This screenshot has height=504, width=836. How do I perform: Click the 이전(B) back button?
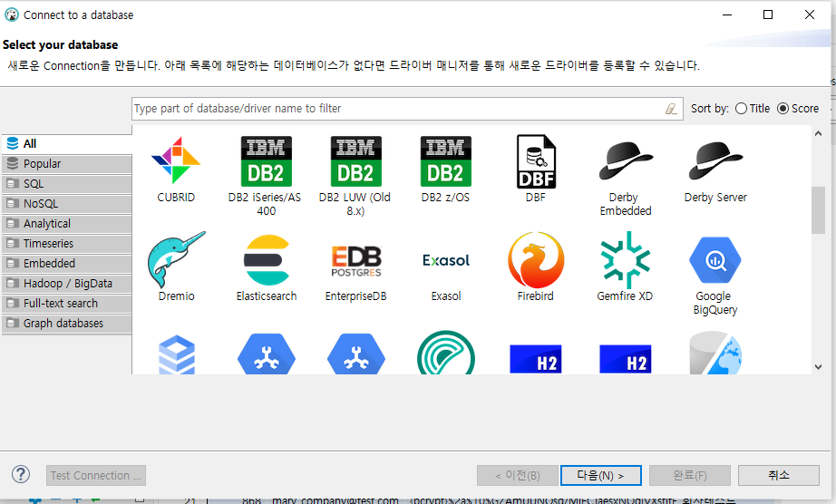(x=517, y=475)
